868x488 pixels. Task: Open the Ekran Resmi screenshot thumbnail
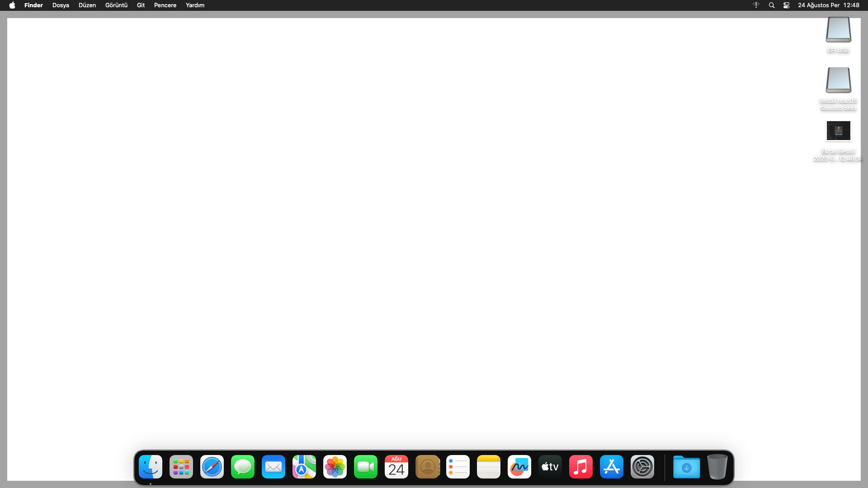click(x=838, y=131)
